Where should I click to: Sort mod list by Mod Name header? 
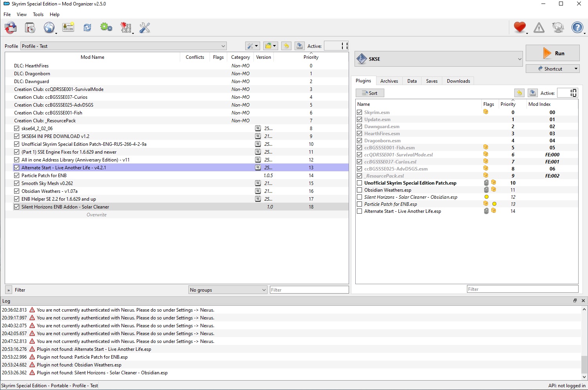click(92, 57)
